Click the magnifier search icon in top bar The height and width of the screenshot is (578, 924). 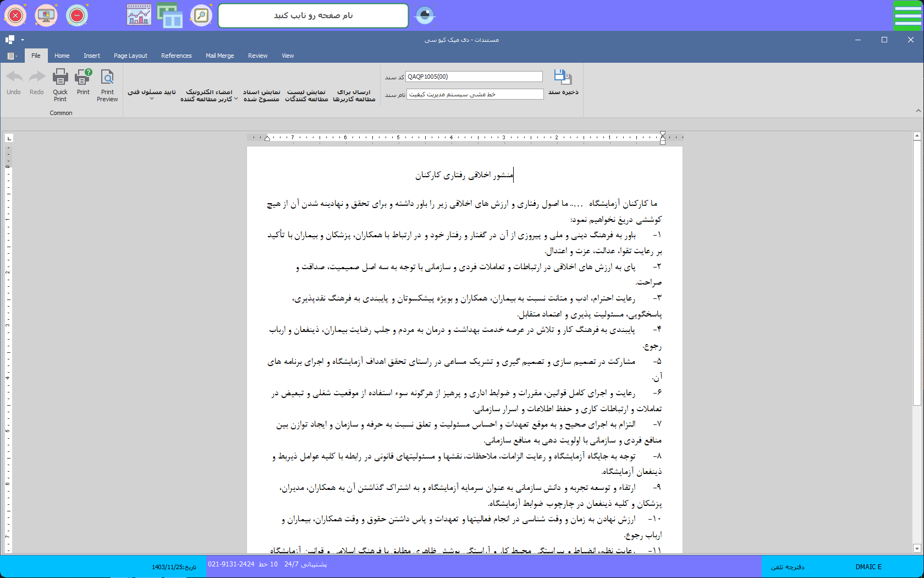pyautogui.click(x=201, y=15)
